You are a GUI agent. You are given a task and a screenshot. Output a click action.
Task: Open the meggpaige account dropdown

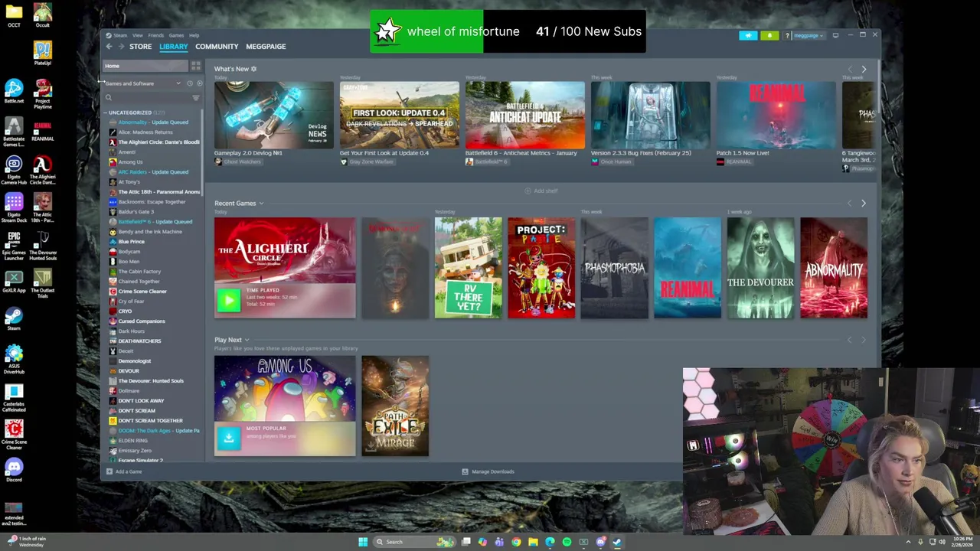point(807,35)
